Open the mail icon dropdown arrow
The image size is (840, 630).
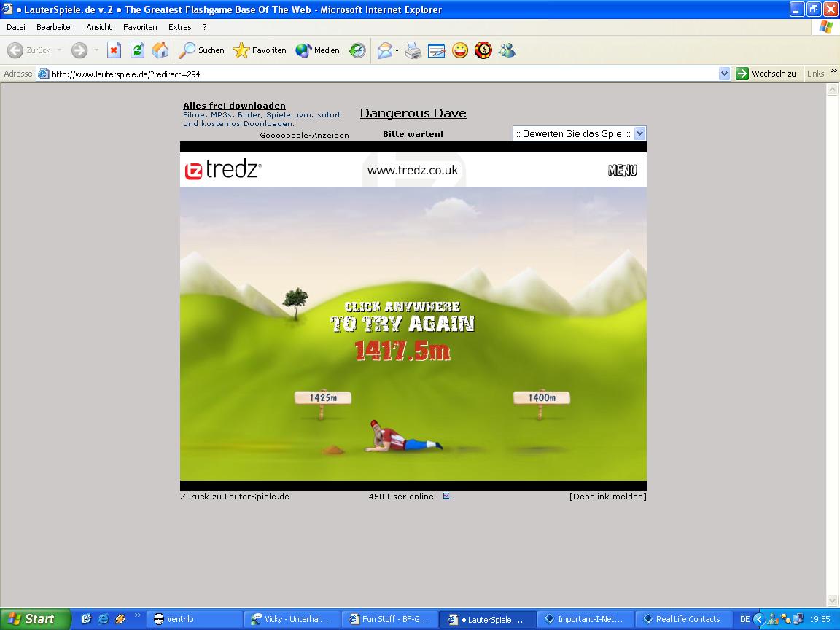pyautogui.click(x=397, y=51)
